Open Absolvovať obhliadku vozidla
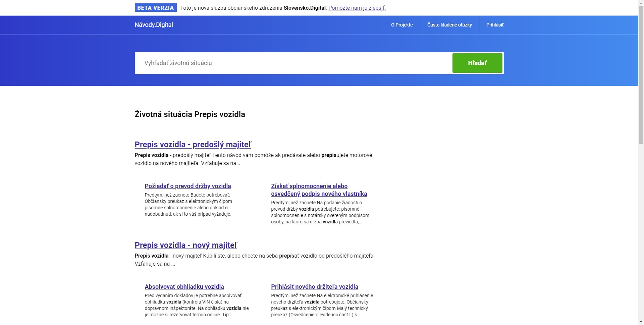The height and width of the screenshot is (325, 644). (x=184, y=287)
